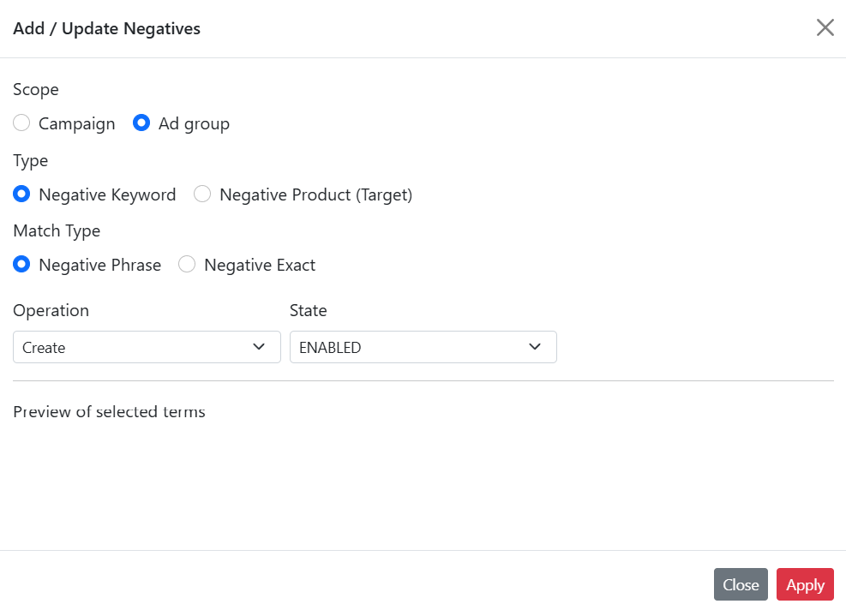Click the 'Campaign' label text
The width and height of the screenshot is (846, 616).
coord(76,123)
